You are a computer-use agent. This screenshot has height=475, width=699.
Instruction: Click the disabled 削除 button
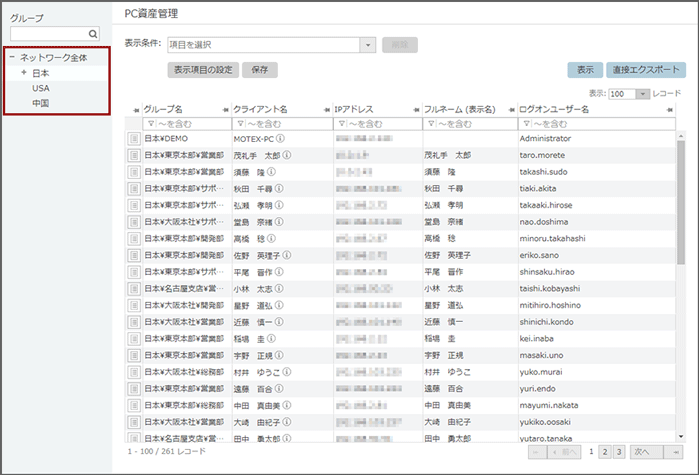[x=400, y=45]
